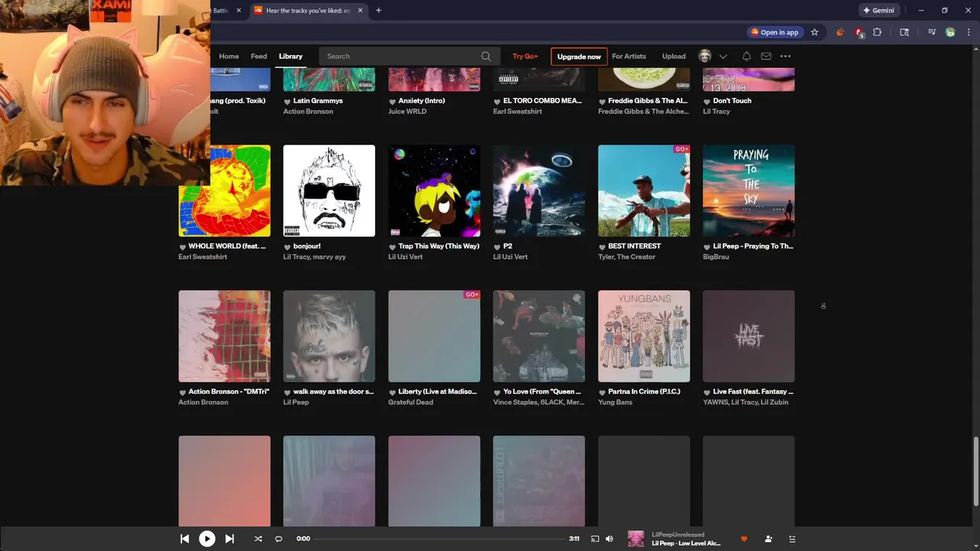Click the volume speaker icon
The height and width of the screenshot is (551, 980).
609,539
